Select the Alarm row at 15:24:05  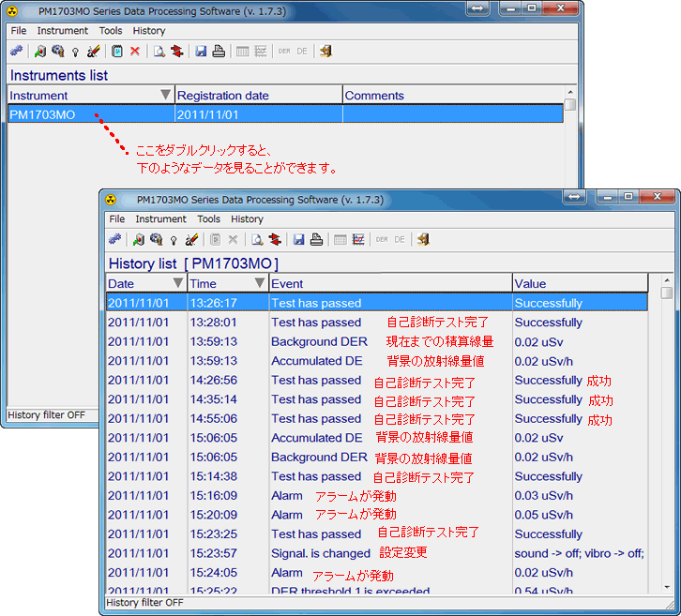(x=376, y=572)
